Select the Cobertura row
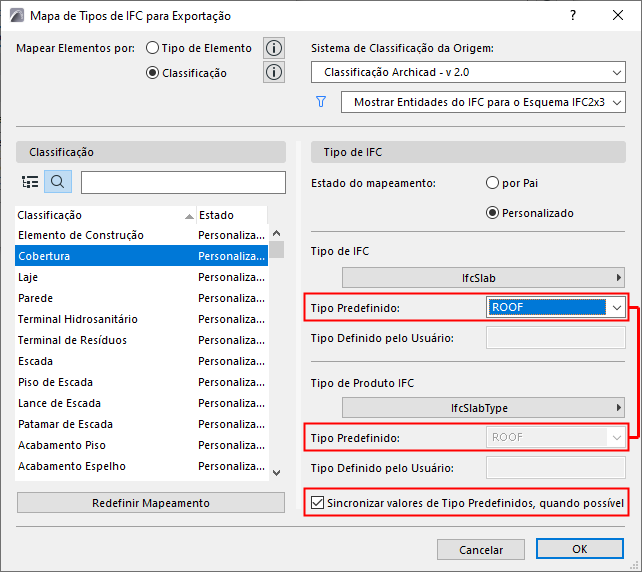This screenshot has height=572, width=642. (x=142, y=256)
